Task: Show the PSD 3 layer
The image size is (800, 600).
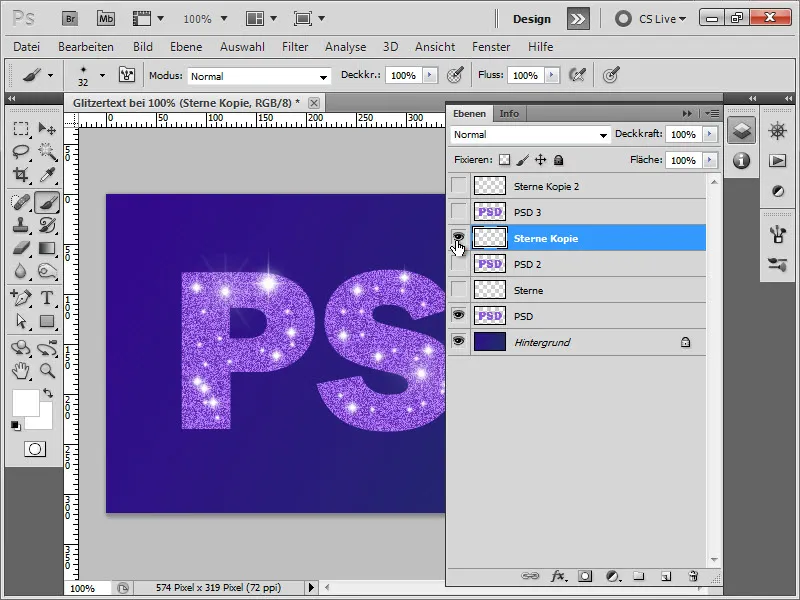Action: pos(459,212)
